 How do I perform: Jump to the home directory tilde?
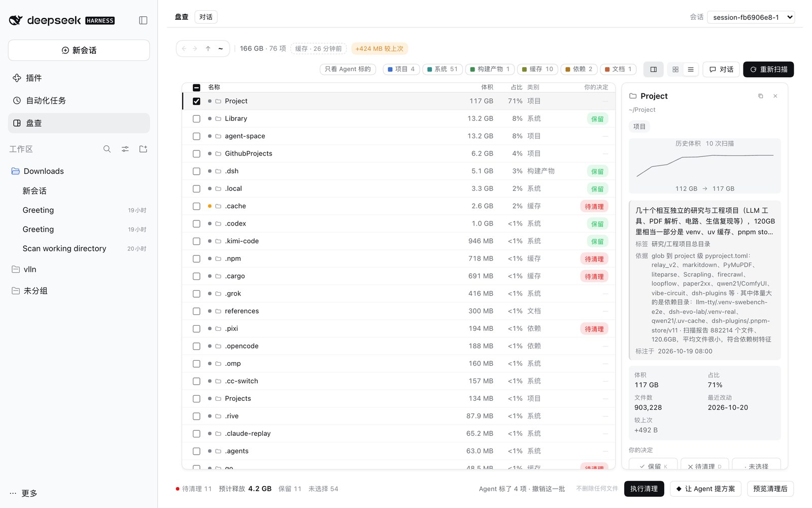(221, 49)
